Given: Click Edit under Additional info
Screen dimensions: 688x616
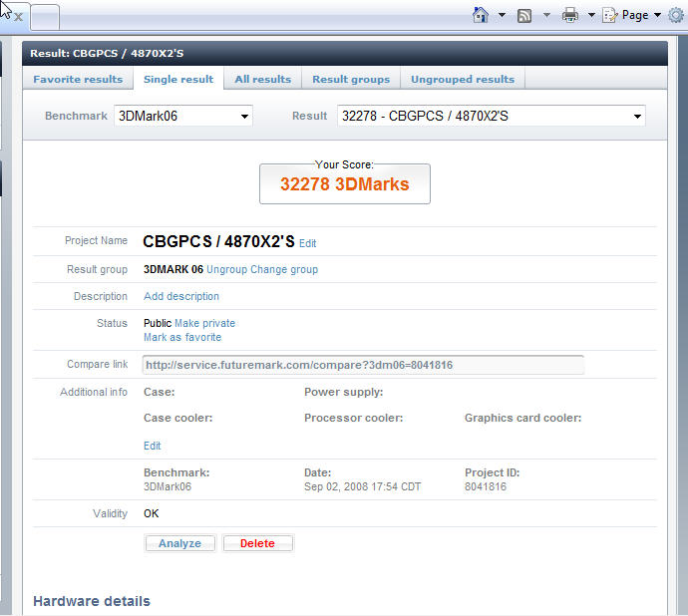Looking at the screenshot, I should click(x=153, y=446).
